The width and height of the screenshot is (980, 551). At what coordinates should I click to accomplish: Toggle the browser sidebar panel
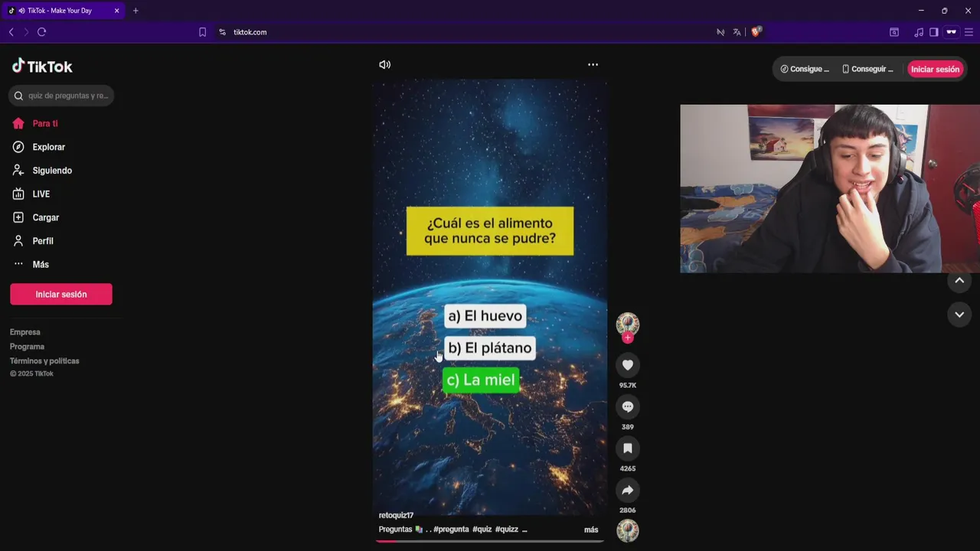point(934,32)
